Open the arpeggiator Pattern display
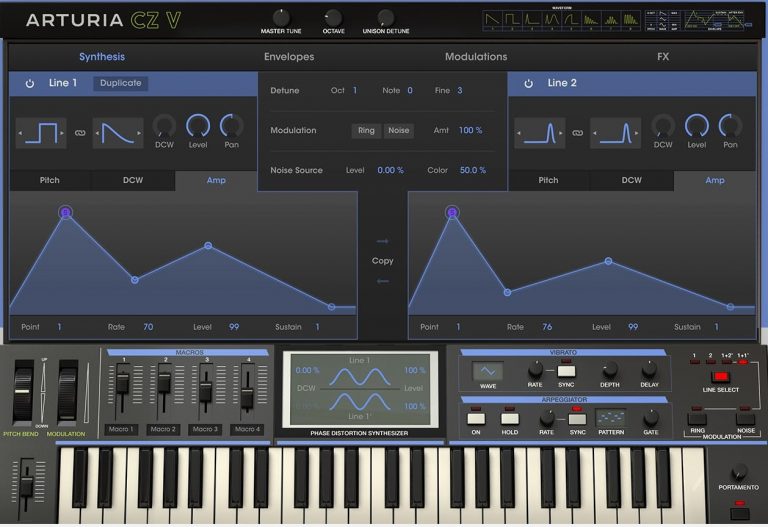768x527 pixels. click(x=610, y=418)
